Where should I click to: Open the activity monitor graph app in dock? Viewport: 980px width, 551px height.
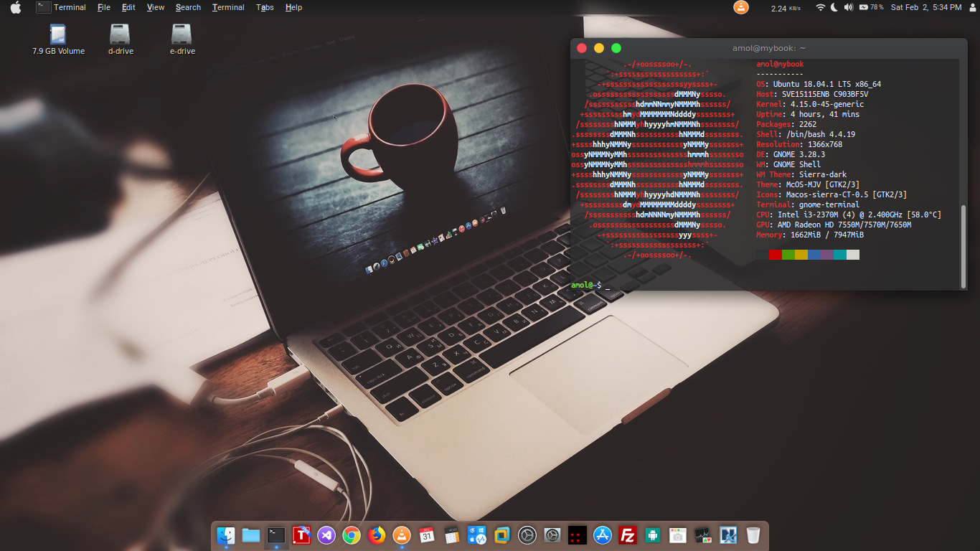[x=703, y=535]
